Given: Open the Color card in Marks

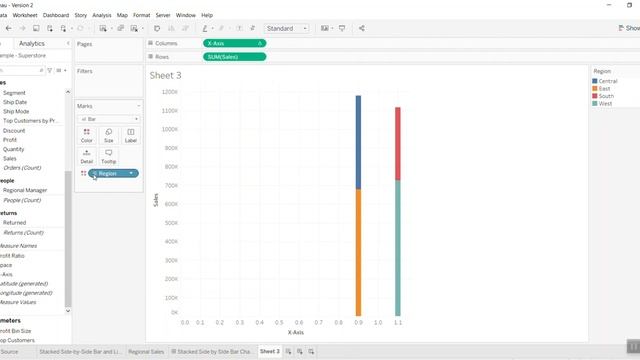Looking at the screenshot, I should click(87, 136).
